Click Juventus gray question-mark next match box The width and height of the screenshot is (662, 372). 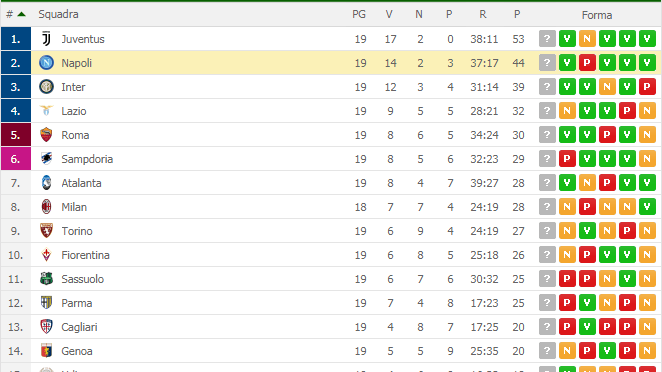point(547,39)
